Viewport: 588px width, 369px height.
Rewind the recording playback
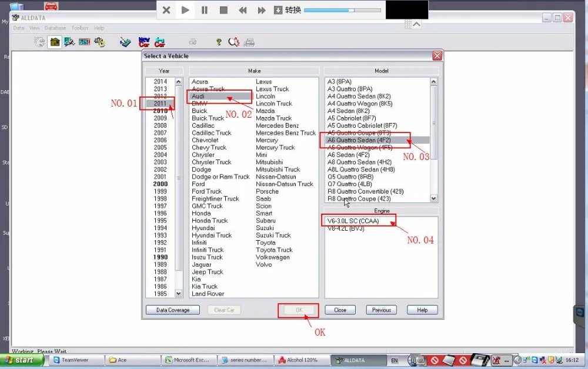pos(243,10)
